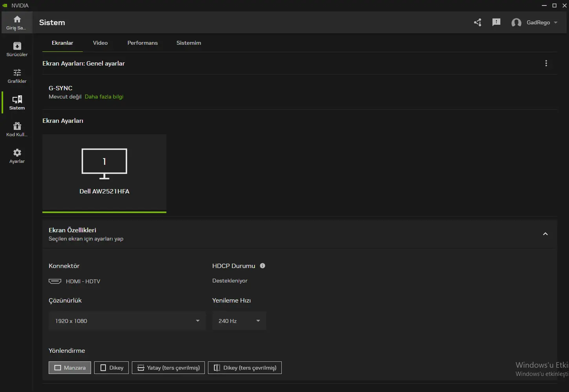Click the HDMI - HDTV connector text
The width and height of the screenshot is (569, 392).
pyautogui.click(x=83, y=281)
